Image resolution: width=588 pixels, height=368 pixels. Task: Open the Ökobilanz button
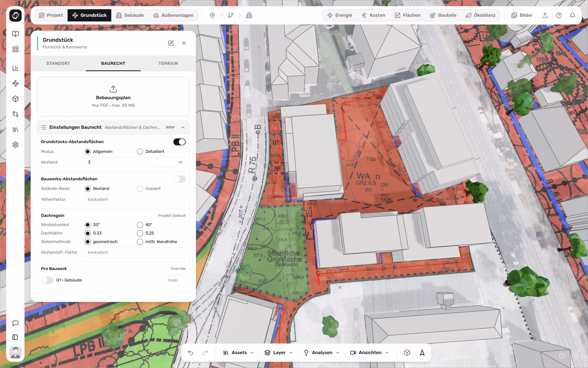[481, 15]
